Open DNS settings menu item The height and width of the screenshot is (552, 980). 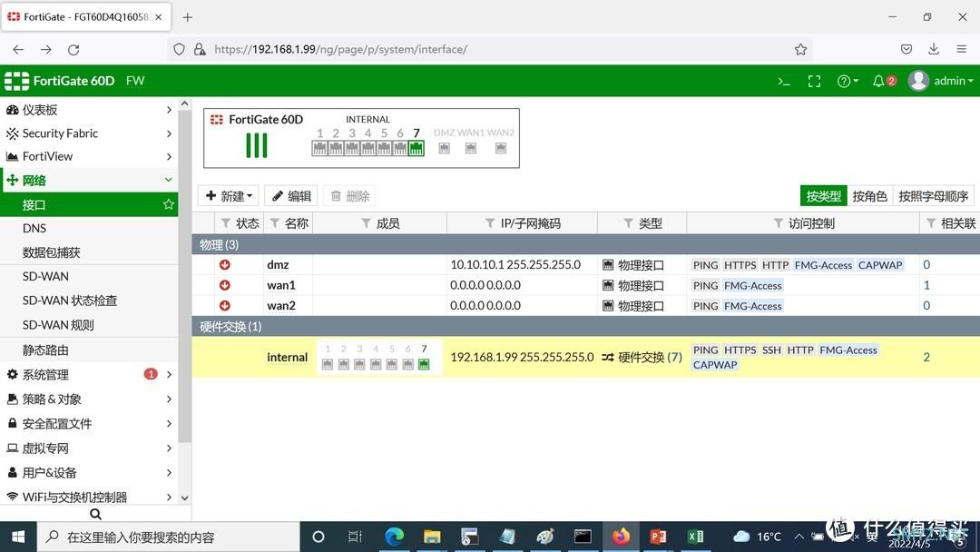[89, 228]
